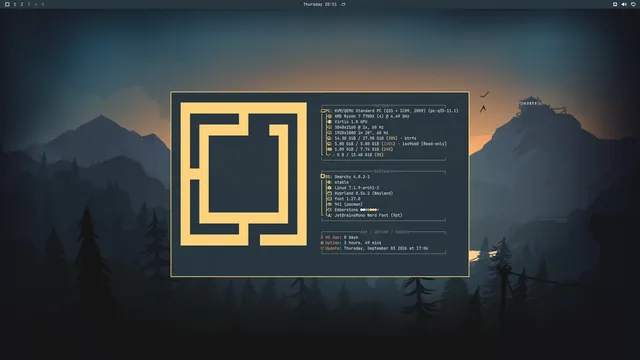Click the Read-only disk usage text
Image resolution: width=640 pixels, height=360 pixels.
(391, 144)
